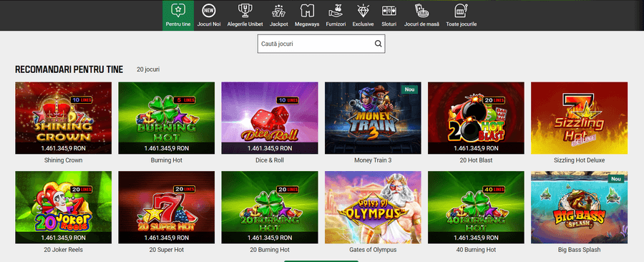Open the Pentru tine star icon
Image resolution: width=644 pixels, height=262 pixels.
coord(178,10)
